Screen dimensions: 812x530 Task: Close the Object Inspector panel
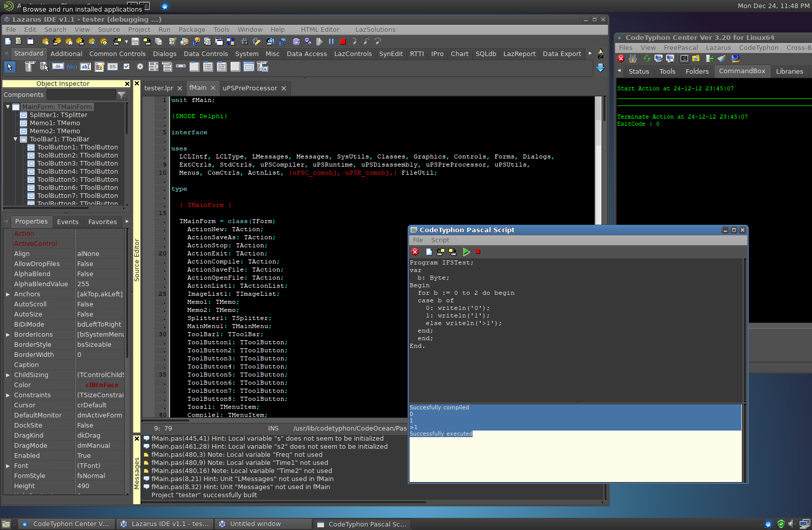point(127,84)
